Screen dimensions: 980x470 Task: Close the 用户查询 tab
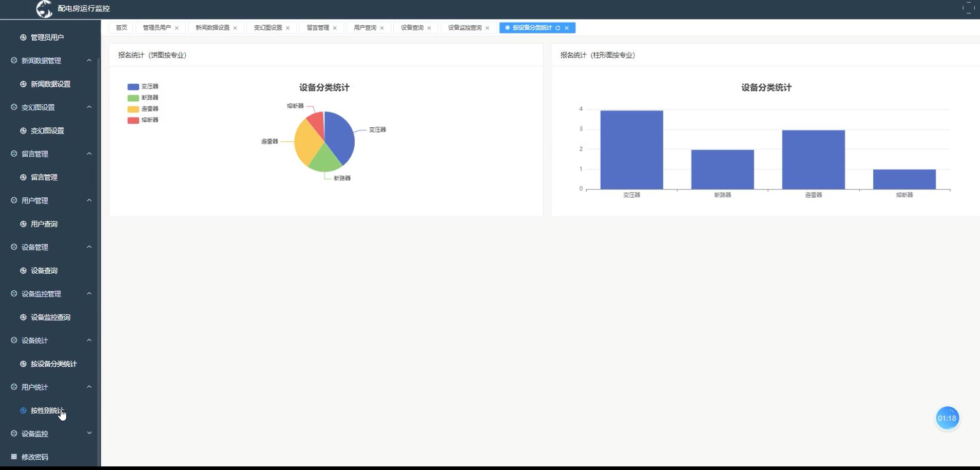click(382, 28)
